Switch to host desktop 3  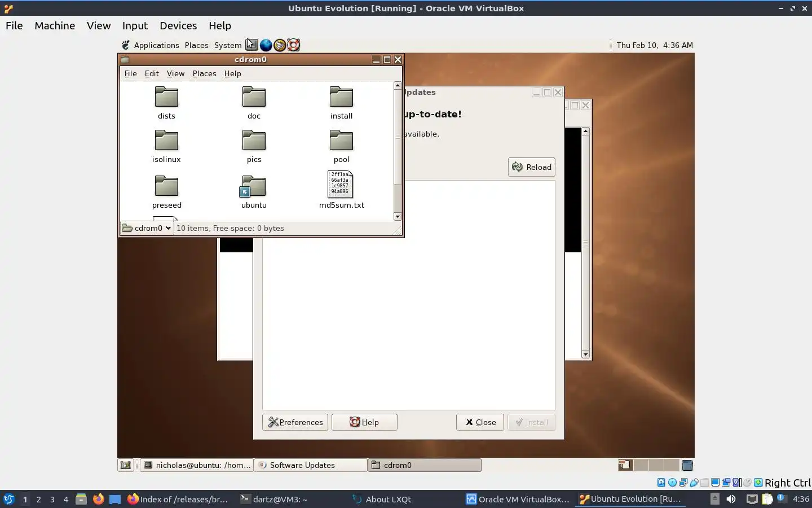tap(52, 499)
